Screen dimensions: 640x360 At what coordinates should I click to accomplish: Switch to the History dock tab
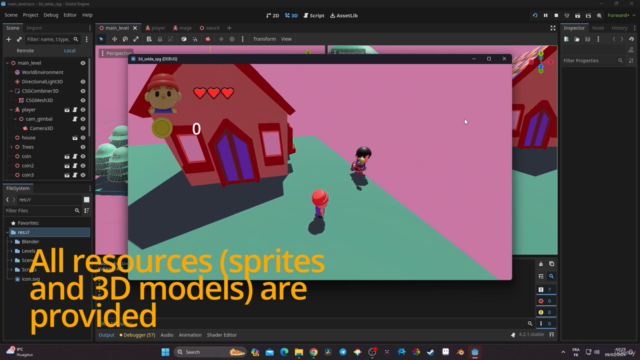[x=619, y=28]
